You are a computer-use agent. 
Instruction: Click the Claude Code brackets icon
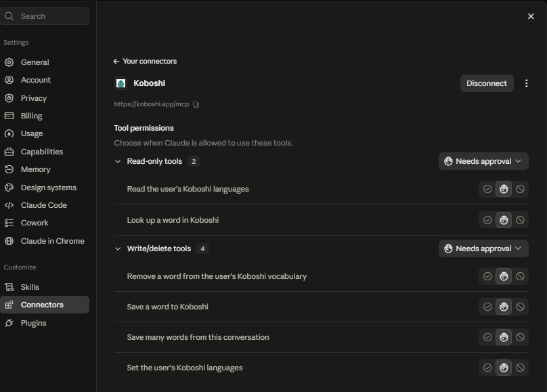[9, 205]
